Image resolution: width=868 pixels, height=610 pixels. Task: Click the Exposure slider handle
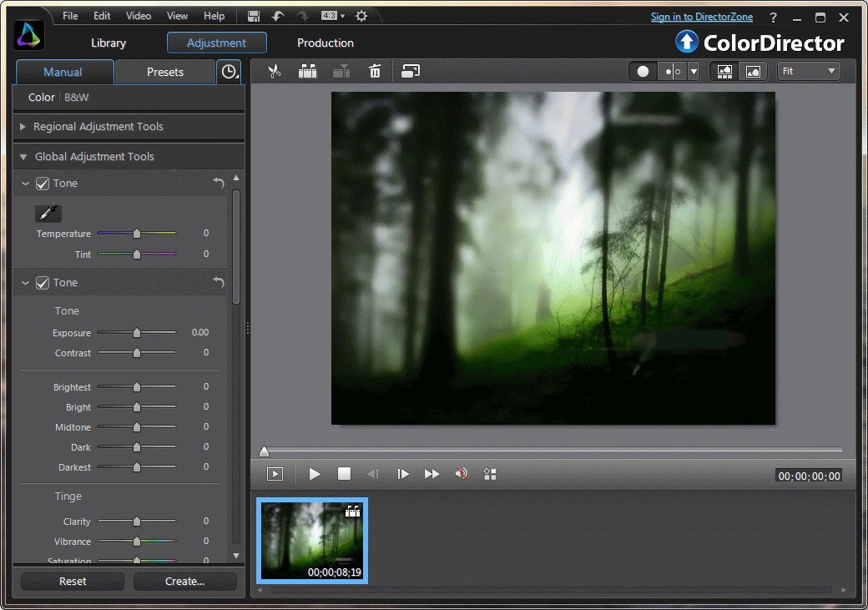click(137, 333)
